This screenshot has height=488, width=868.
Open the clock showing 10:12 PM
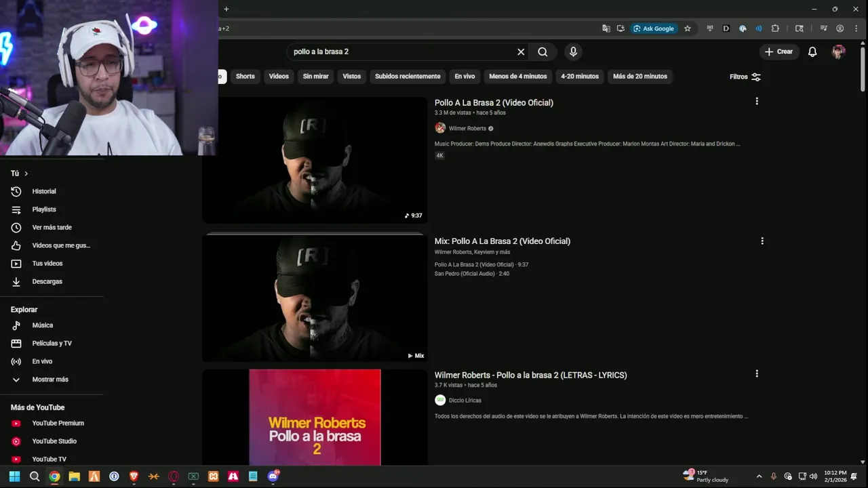coord(835,476)
